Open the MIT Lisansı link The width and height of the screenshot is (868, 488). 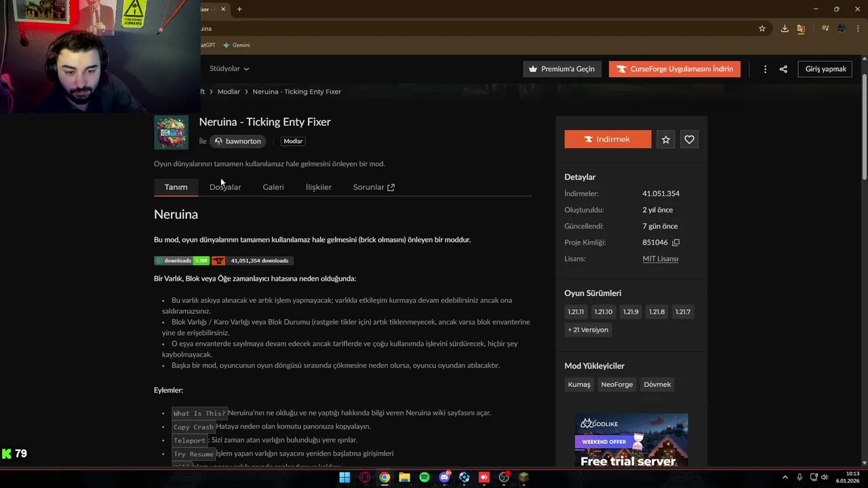tap(660, 259)
